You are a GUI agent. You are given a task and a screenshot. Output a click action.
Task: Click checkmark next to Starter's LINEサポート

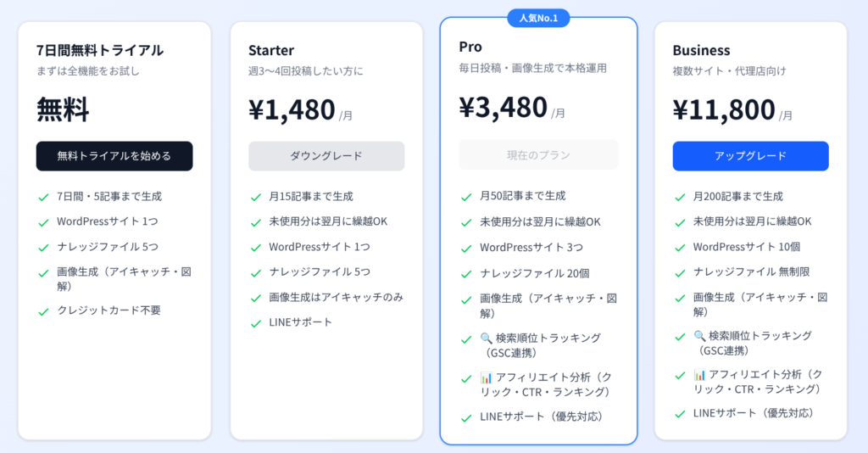[x=255, y=323]
